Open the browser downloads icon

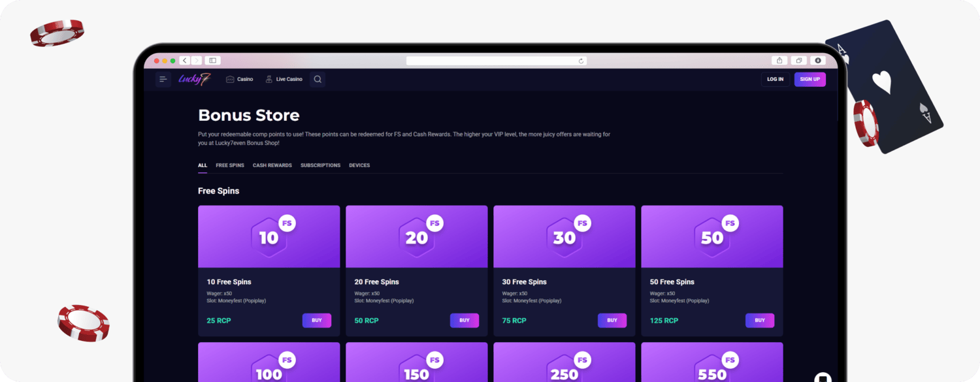coord(818,61)
